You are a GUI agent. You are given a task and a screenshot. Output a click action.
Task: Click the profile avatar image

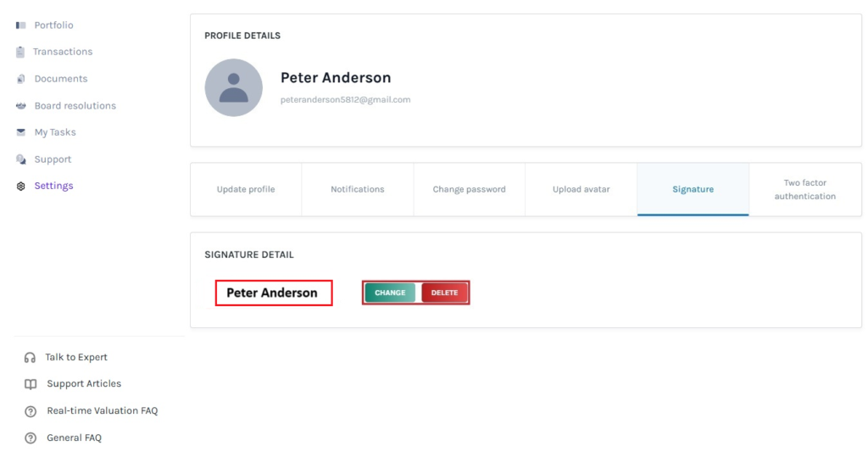[x=234, y=87]
